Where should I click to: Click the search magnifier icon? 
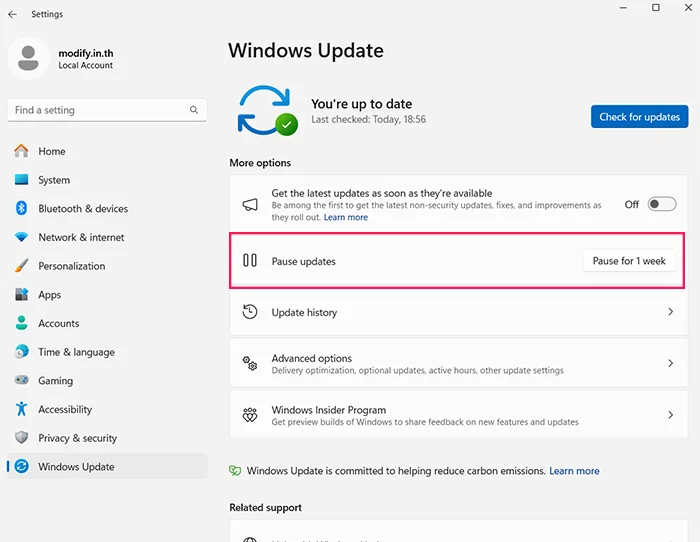194,110
